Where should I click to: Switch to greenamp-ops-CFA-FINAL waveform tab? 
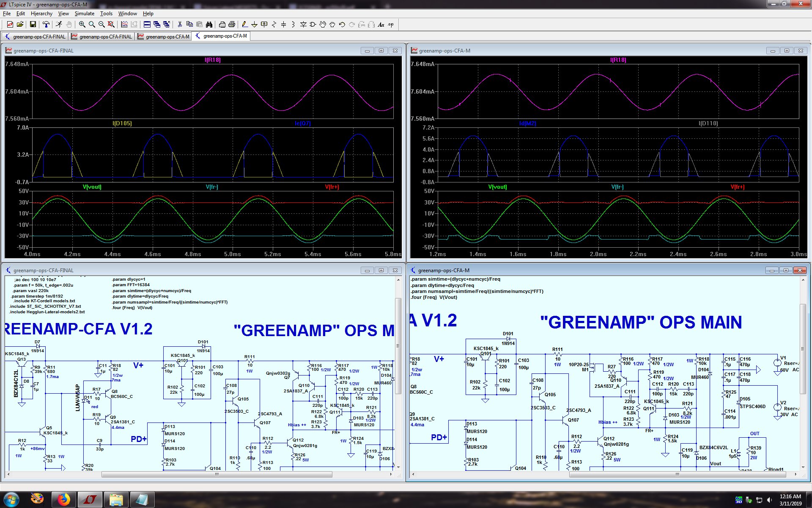[x=101, y=36]
